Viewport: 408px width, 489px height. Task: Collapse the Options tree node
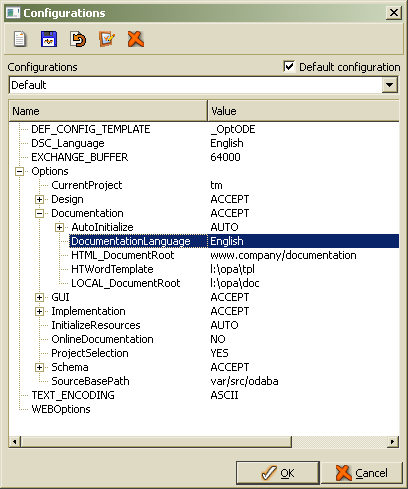(20, 172)
